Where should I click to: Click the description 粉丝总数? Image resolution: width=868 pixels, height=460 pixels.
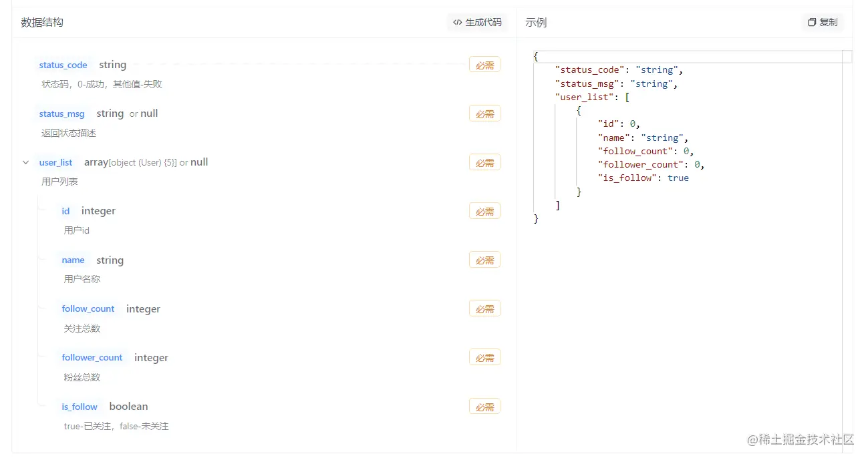pos(82,377)
